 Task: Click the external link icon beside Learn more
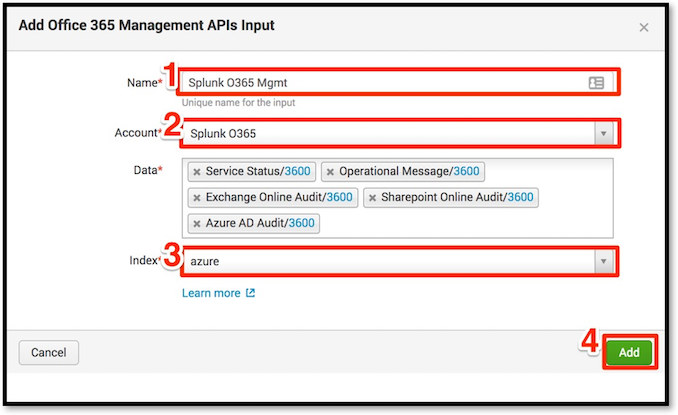tap(250, 293)
